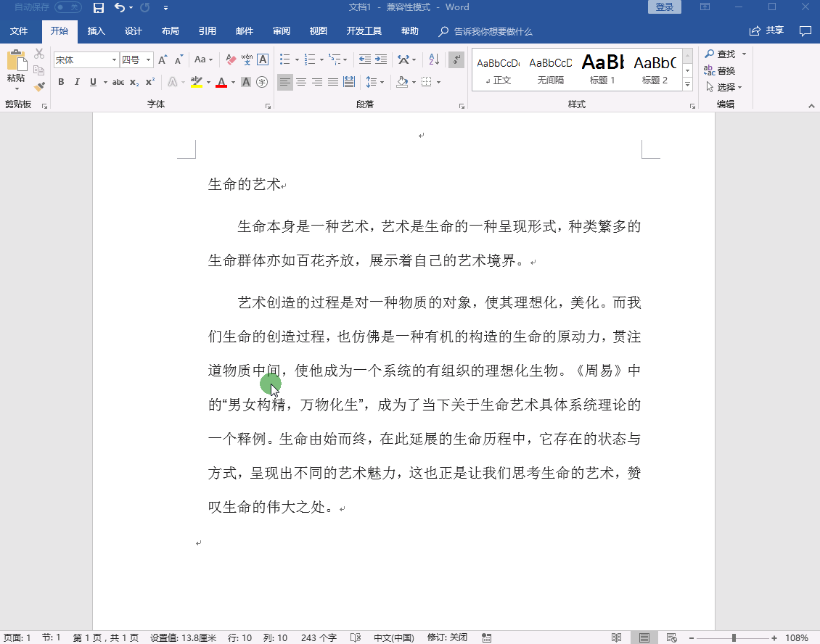Switch to the 布局 (Layout) tab
820x644 pixels.
click(171, 31)
